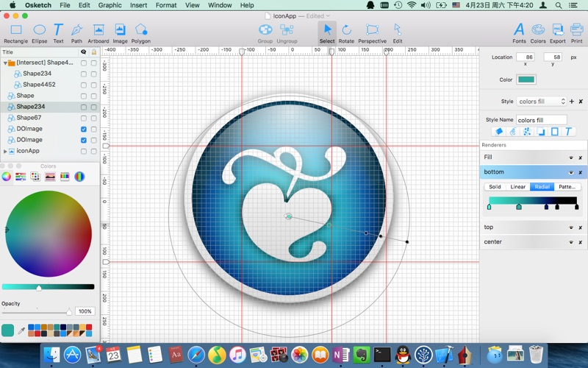Screen dimensions: 588x368
Task: Open the Graphic menu
Action: [110, 5]
